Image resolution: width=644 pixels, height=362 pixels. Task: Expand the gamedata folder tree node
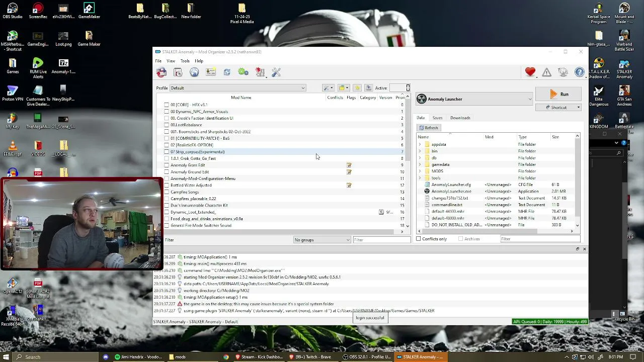pyautogui.click(x=420, y=164)
